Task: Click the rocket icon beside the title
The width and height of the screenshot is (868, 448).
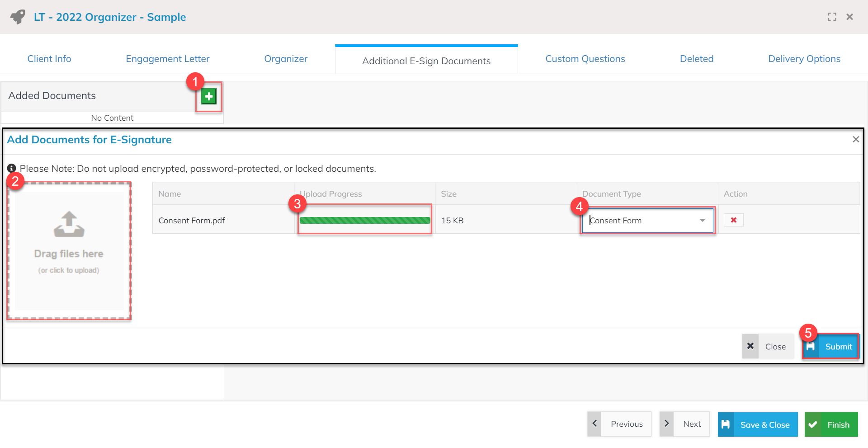Action: 18,17
